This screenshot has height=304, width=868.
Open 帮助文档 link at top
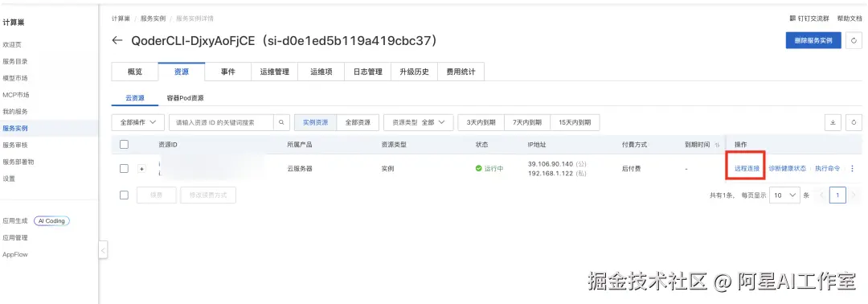(850, 18)
